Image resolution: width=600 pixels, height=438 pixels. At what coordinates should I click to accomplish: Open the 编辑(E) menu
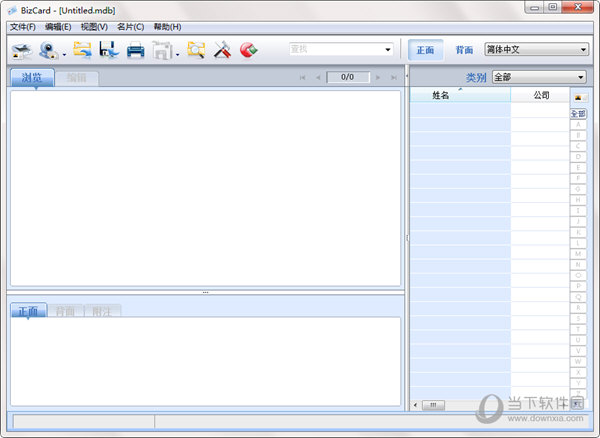click(58, 27)
